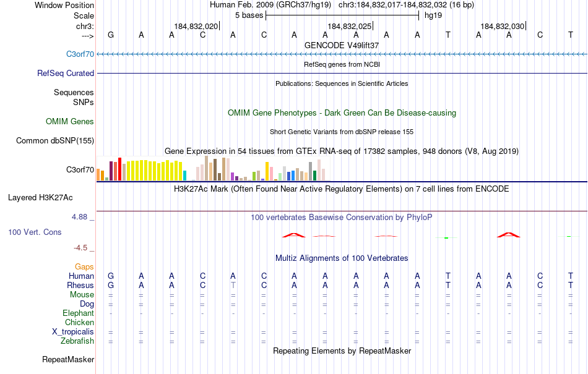Open the RefSeq genes from NCBI title
The height and width of the screenshot is (374, 588).
[x=342, y=64]
